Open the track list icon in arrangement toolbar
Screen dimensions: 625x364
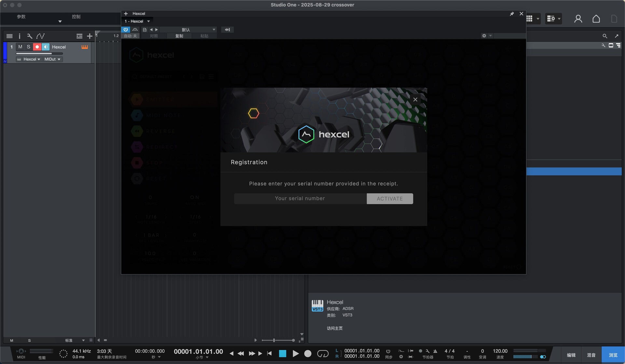[9, 36]
